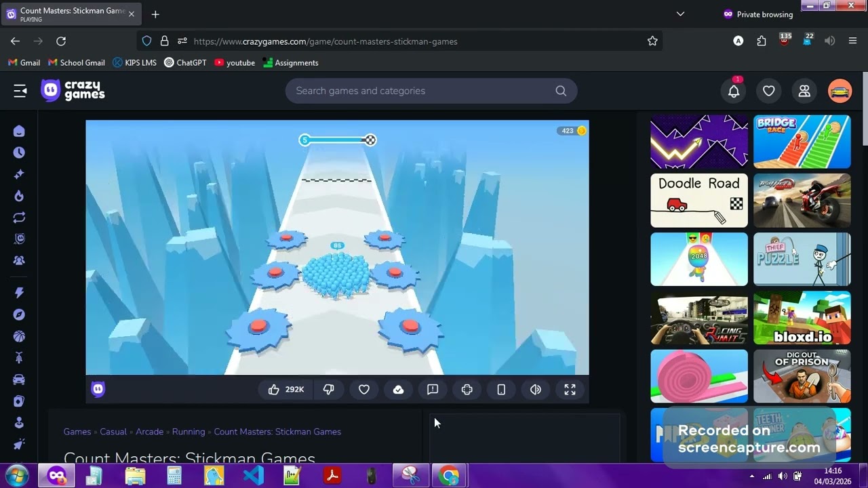This screenshot has height=488, width=868.
Task: Go to Games breadcrumb link
Action: 77,432
